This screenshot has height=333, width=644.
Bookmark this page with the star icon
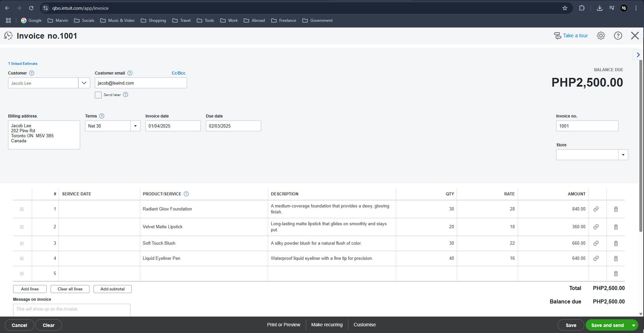[565, 8]
